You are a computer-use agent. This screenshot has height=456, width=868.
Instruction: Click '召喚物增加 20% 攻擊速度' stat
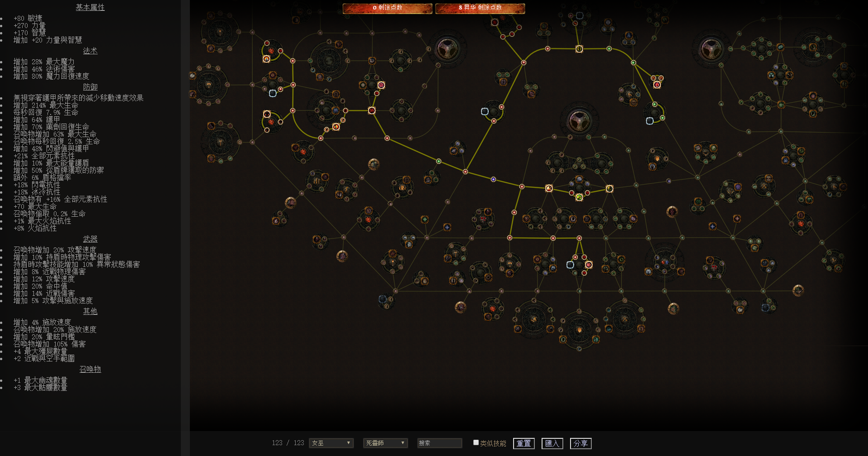click(55, 250)
